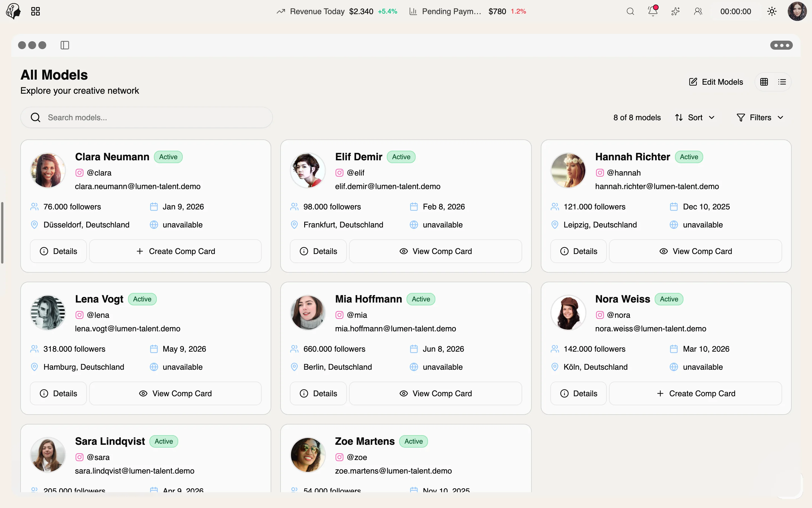Image resolution: width=812 pixels, height=508 pixels.
Task: Open search from the top bar magnifier
Action: 630,11
